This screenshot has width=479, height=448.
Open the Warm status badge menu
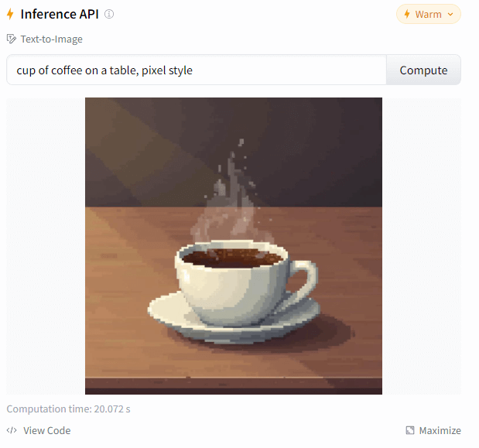click(428, 14)
